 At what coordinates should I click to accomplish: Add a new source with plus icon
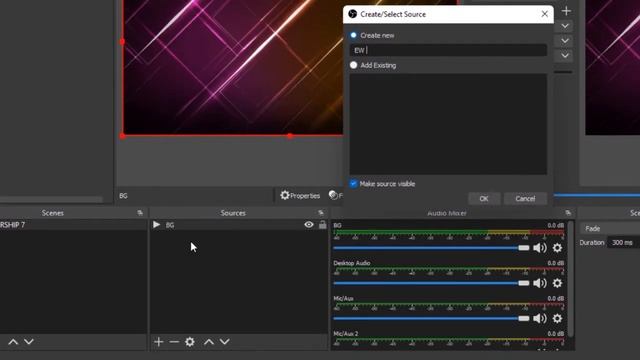point(159,342)
